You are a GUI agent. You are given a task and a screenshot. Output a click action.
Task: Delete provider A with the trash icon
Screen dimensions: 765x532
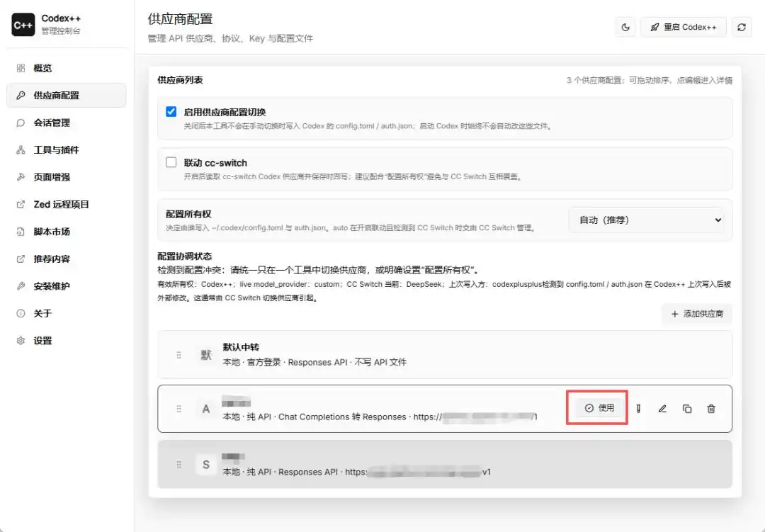(x=711, y=409)
